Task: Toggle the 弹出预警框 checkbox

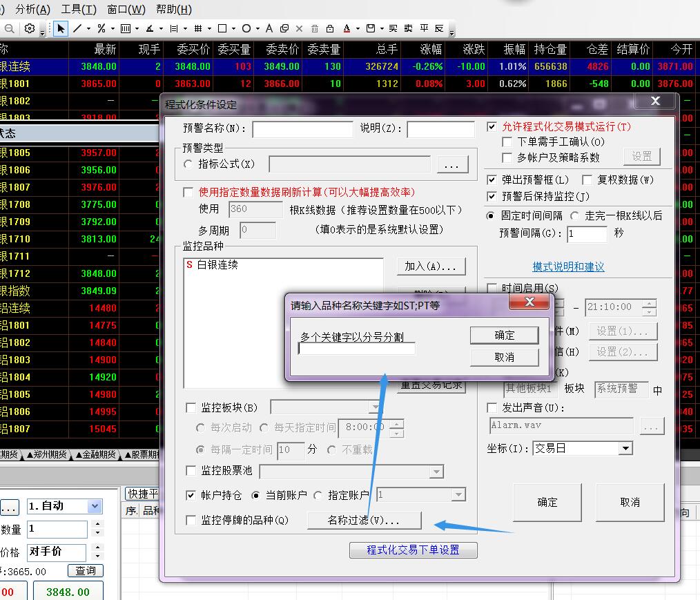Action: tap(492, 180)
